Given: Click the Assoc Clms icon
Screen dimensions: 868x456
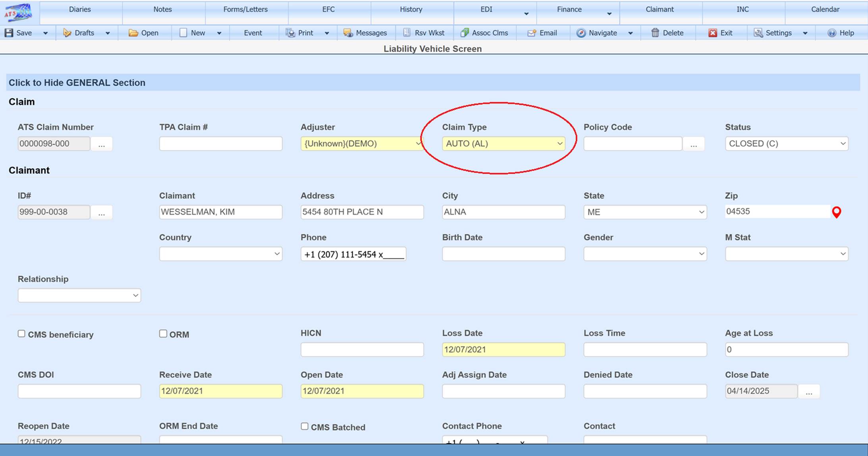Looking at the screenshot, I should point(464,33).
